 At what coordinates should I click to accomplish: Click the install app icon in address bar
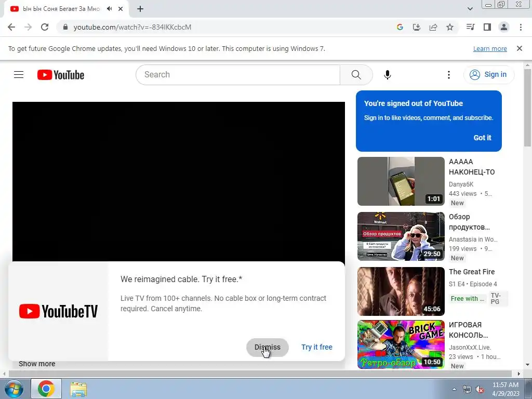point(417,27)
